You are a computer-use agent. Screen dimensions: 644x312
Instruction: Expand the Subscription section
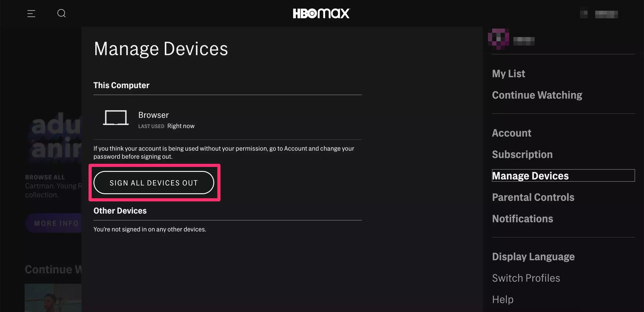point(522,154)
